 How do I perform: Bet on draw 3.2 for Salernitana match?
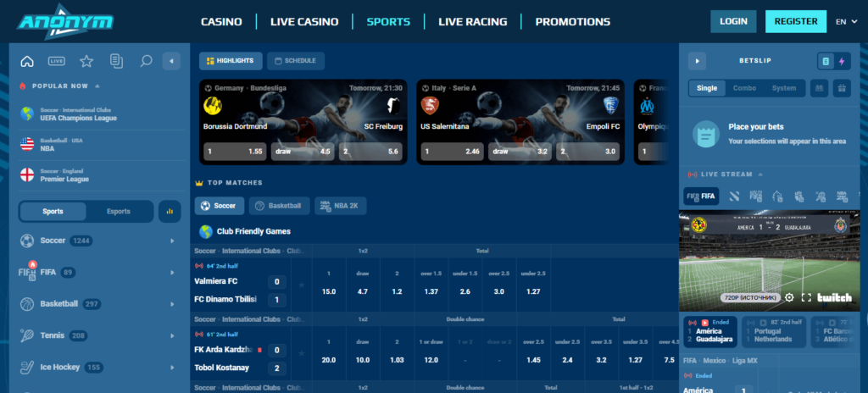point(520,151)
